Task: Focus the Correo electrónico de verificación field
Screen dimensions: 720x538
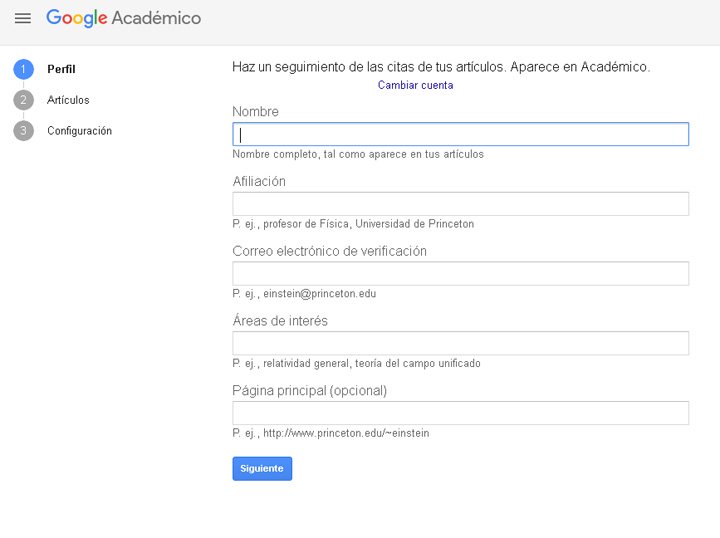Action: click(461, 274)
